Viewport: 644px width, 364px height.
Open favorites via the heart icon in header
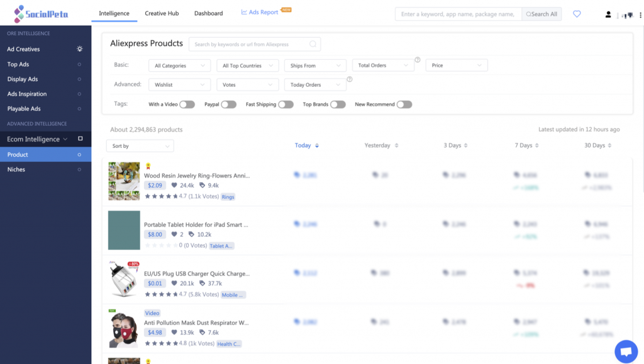(577, 14)
